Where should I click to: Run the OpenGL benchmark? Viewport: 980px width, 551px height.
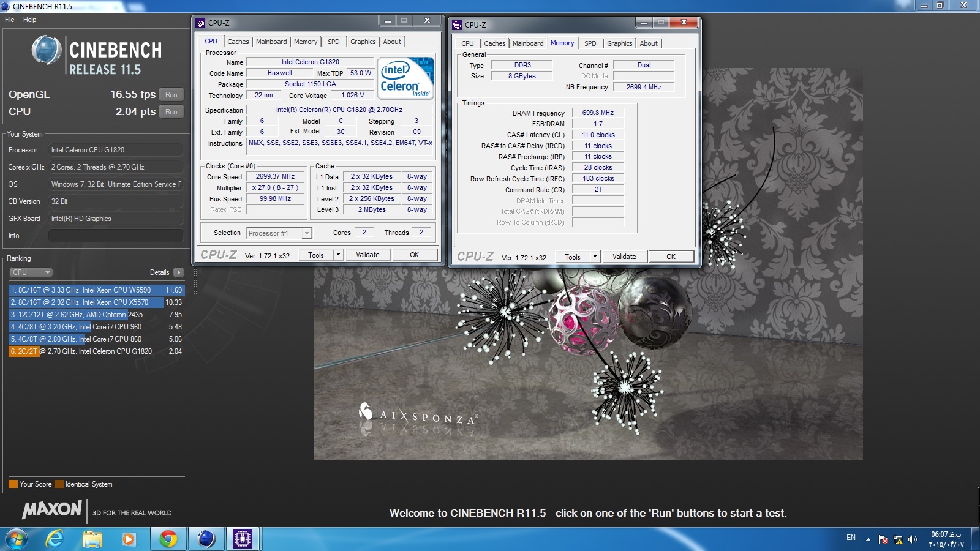(x=171, y=95)
